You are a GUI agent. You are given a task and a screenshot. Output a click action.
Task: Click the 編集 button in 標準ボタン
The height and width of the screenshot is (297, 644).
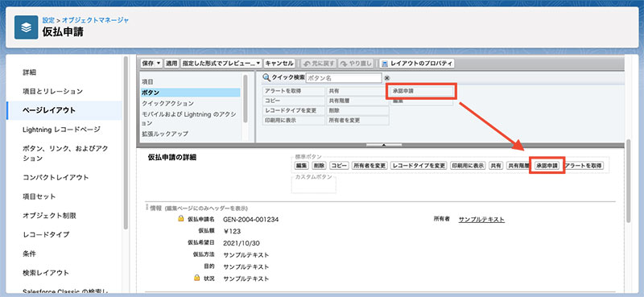[301, 166]
